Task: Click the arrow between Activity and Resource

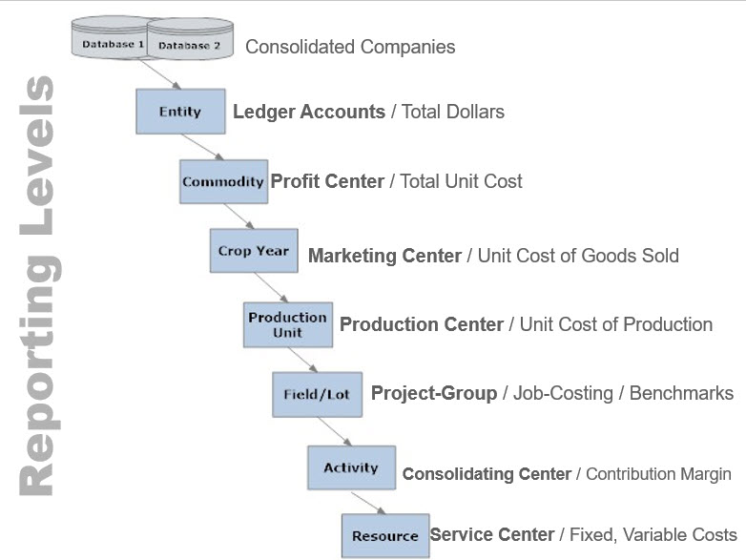Action: click(x=369, y=502)
